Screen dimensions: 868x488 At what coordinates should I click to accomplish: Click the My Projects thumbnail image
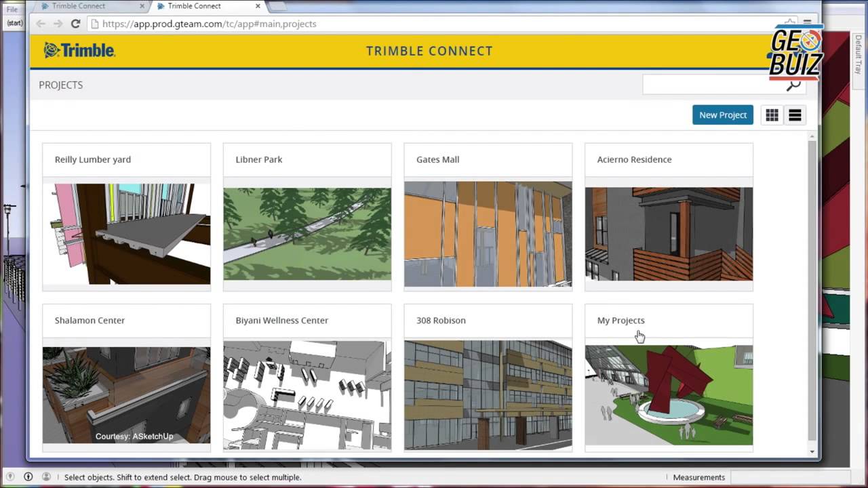pyautogui.click(x=669, y=395)
